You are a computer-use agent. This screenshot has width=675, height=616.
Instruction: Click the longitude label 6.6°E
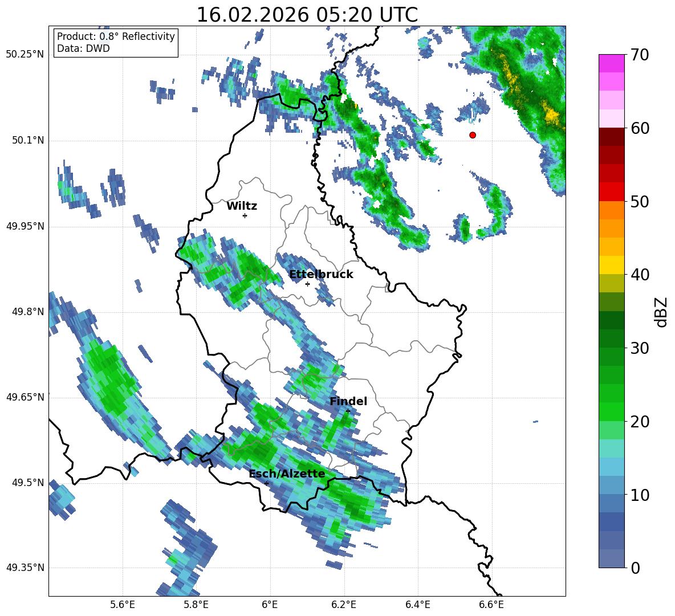[491, 605]
